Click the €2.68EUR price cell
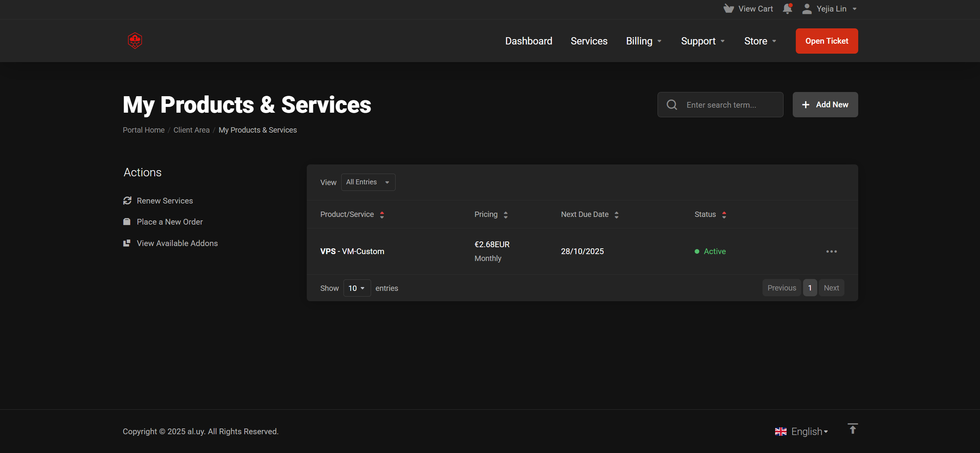The image size is (980, 453). tap(492, 244)
